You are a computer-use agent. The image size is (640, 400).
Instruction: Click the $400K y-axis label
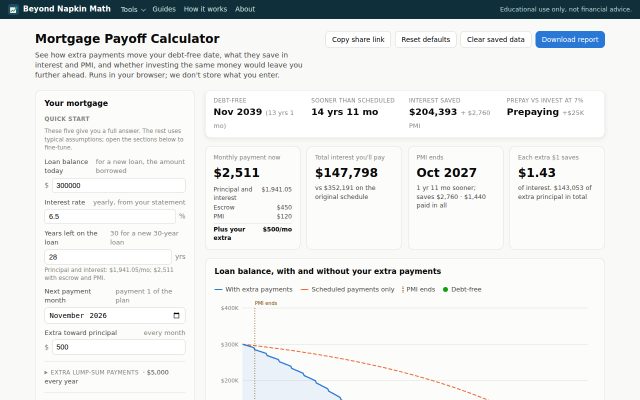point(229,308)
